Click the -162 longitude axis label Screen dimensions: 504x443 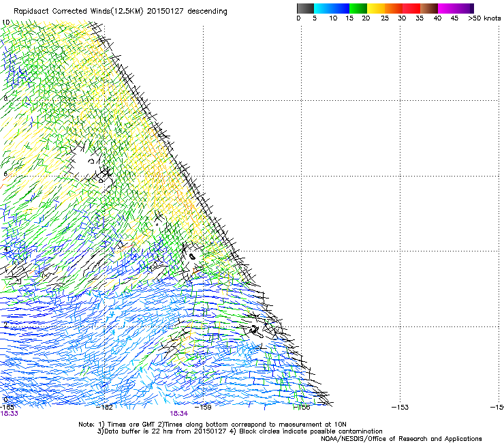click(104, 408)
